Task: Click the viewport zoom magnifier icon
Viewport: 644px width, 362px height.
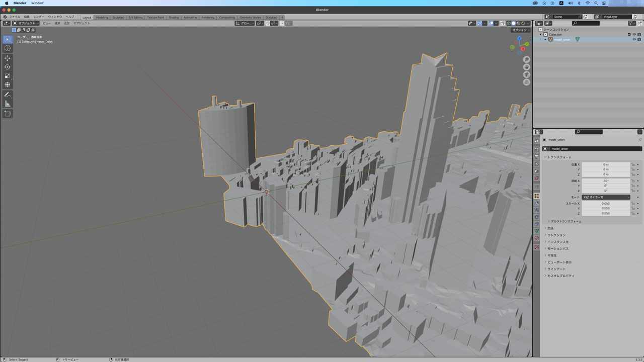Action: point(527,59)
